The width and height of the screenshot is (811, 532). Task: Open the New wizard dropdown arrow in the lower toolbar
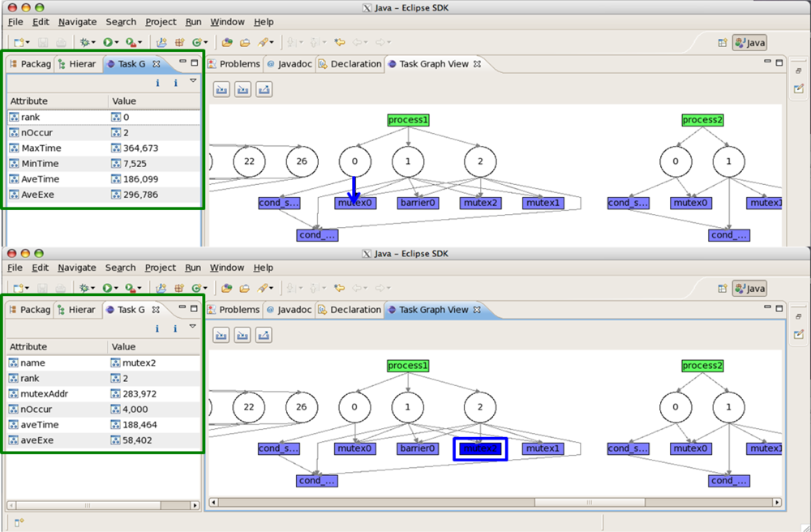pyautogui.click(x=28, y=288)
